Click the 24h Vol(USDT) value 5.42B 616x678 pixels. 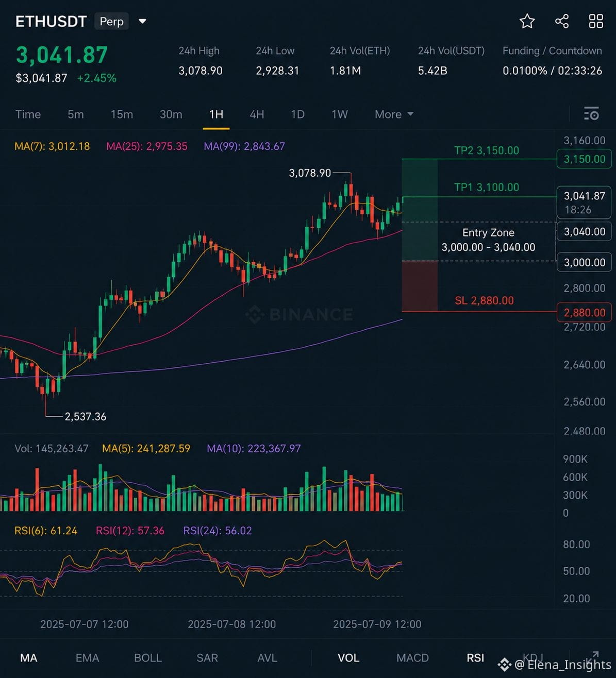(x=432, y=71)
